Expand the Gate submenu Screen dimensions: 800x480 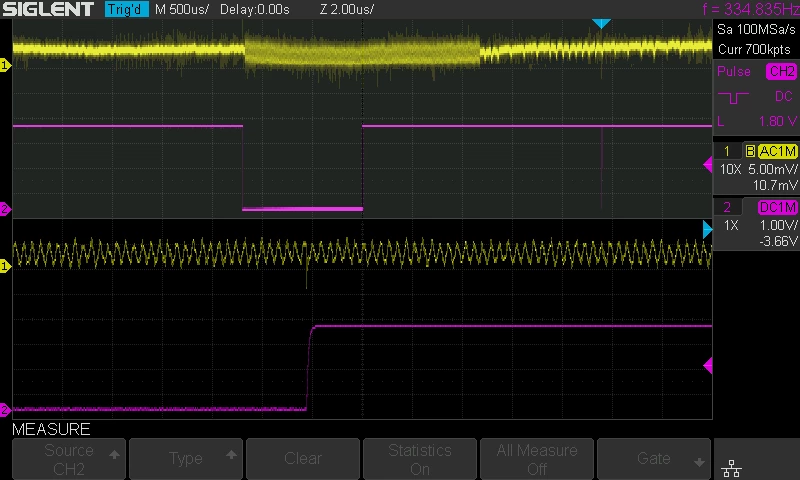pyautogui.click(x=654, y=459)
